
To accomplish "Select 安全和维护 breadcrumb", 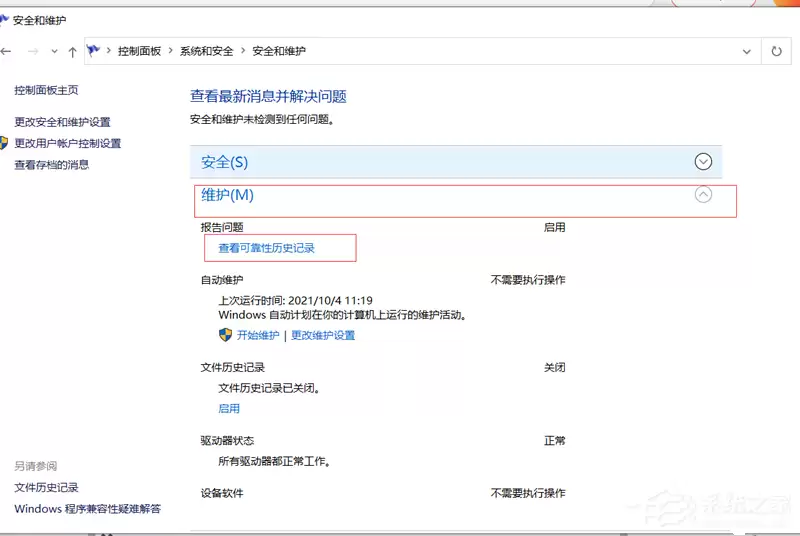I will 279,51.
